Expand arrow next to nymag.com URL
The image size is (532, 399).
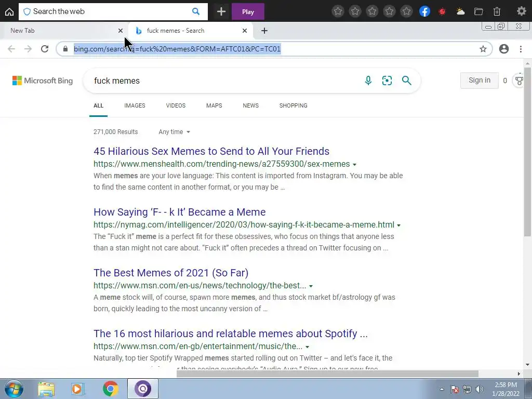click(399, 225)
